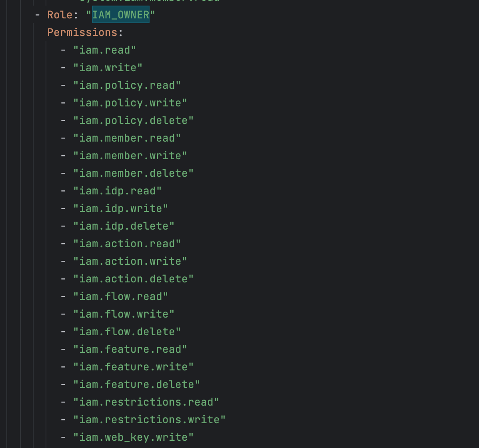Click the "iam.flow.delete" string
The width and height of the screenshot is (479, 448).
(x=127, y=332)
